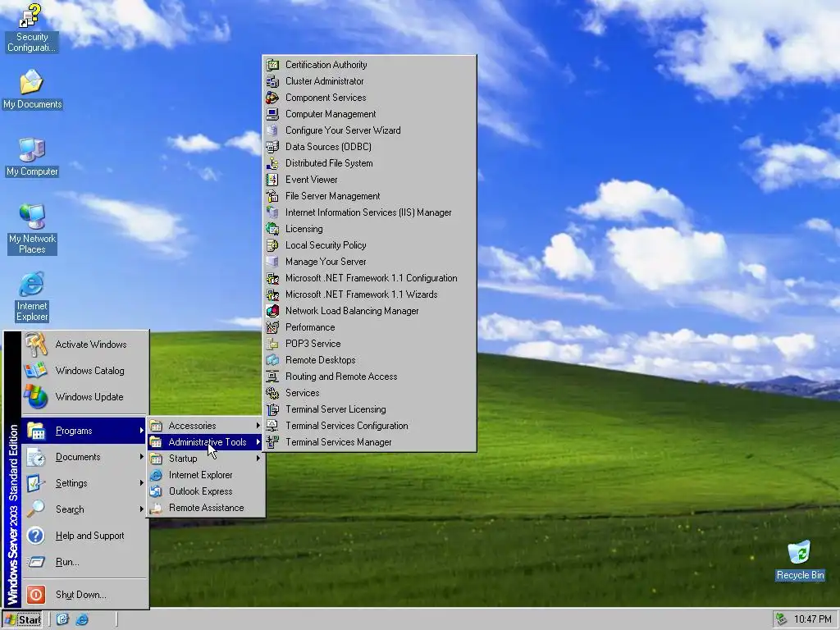Viewport: 840px width, 630px height.
Task: Click Remote Desktops icon
Action: click(x=272, y=360)
